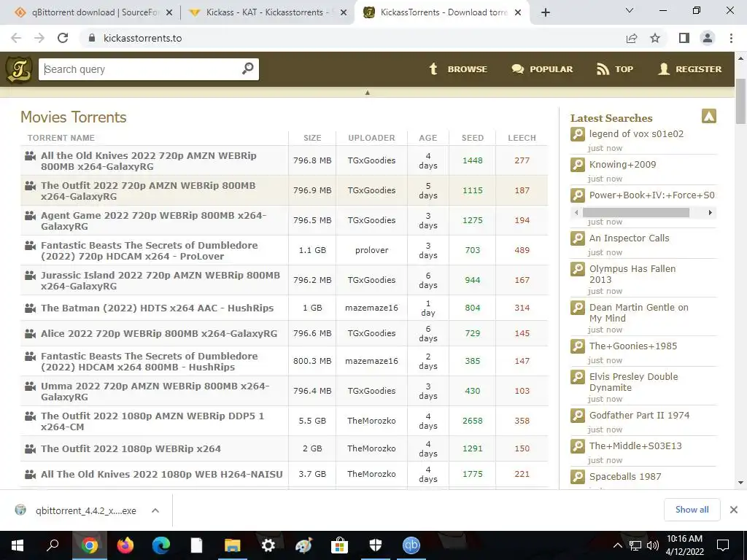Collapse header with small up arrow
Image resolution: width=747 pixels, height=560 pixels.
tap(368, 93)
